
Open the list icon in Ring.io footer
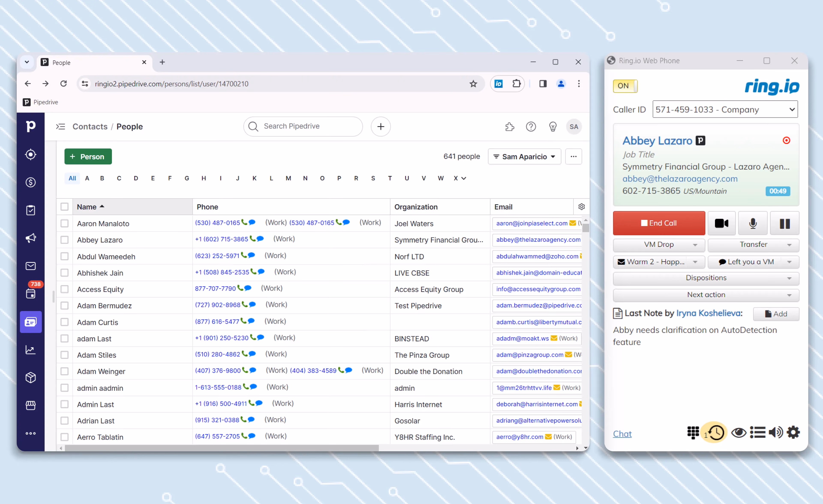[758, 432]
